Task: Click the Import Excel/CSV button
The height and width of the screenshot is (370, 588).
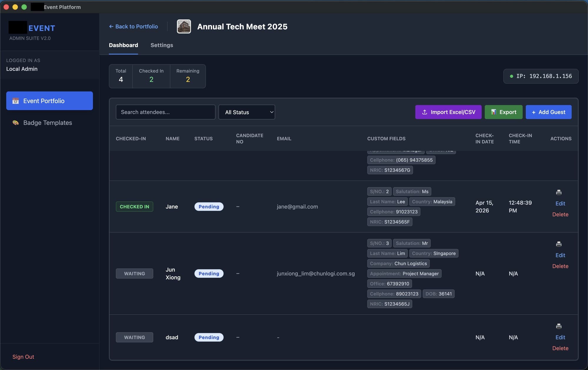Action: [x=448, y=112]
